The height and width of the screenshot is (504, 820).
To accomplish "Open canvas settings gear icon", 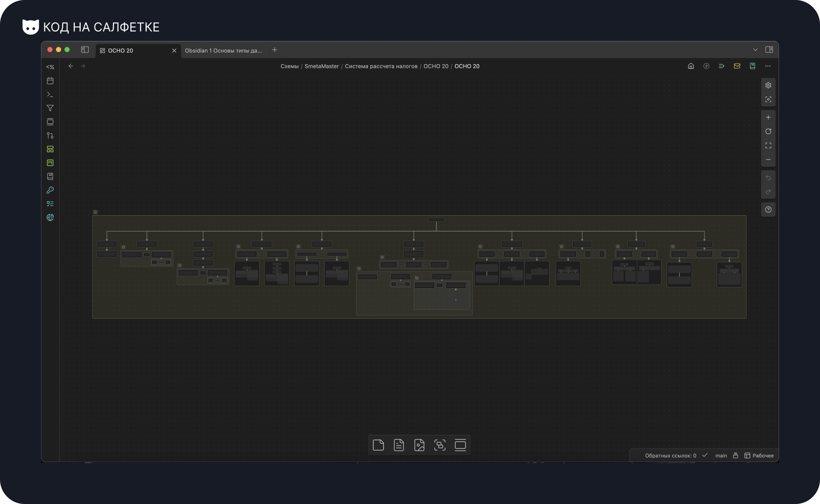I will click(768, 85).
